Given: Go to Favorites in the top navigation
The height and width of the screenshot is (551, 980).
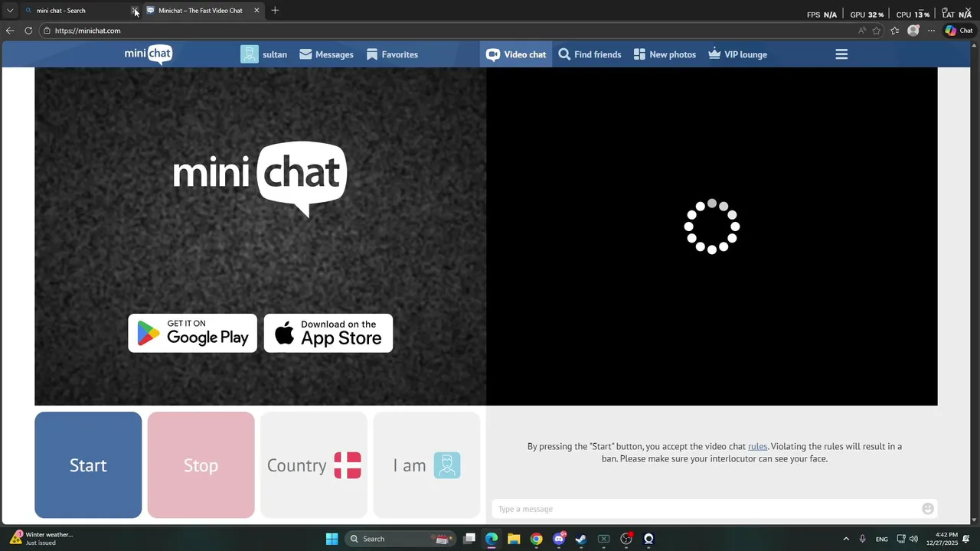Looking at the screenshot, I should click(392, 54).
